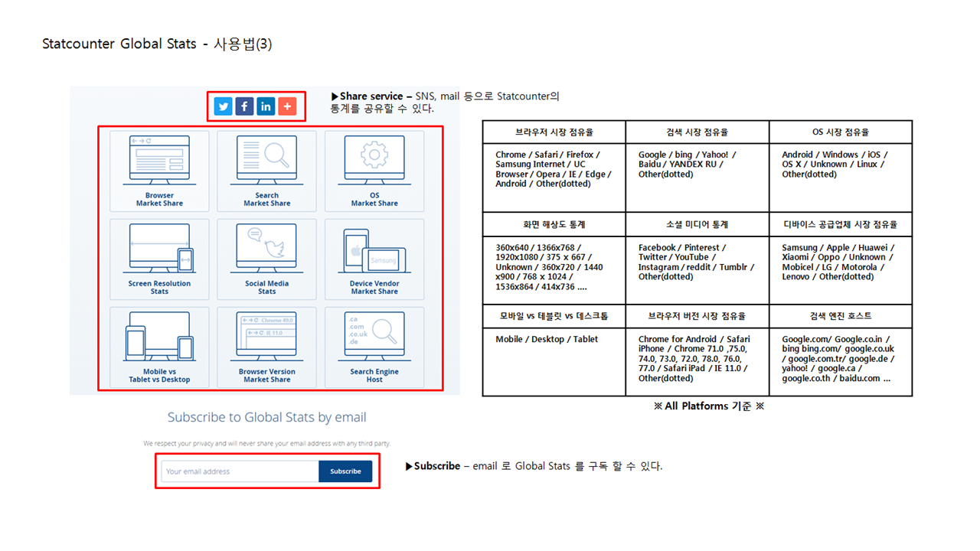Open the Mobile vs Tablet vs Desktop tile
Screen dimensions: 980x551
coord(159,347)
